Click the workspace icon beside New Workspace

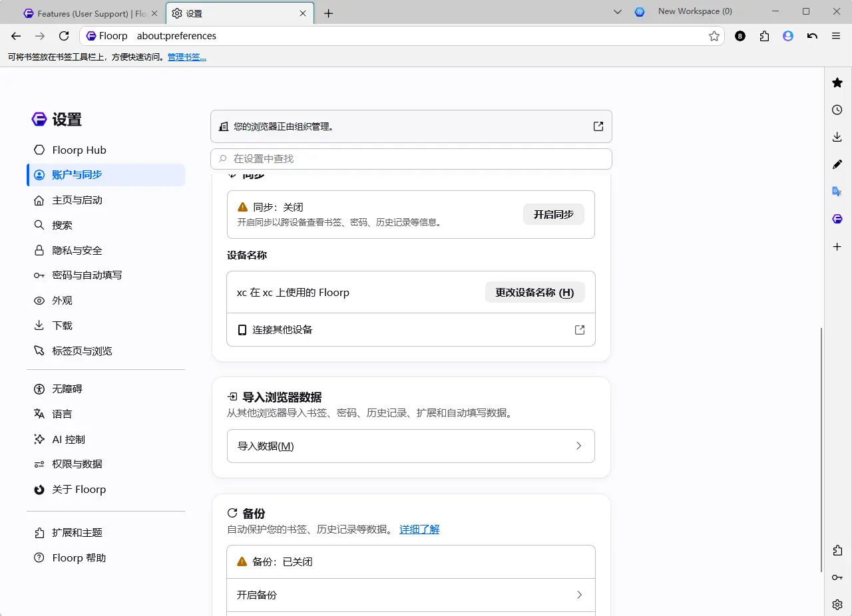pyautogui.click(x=640, y=12)
